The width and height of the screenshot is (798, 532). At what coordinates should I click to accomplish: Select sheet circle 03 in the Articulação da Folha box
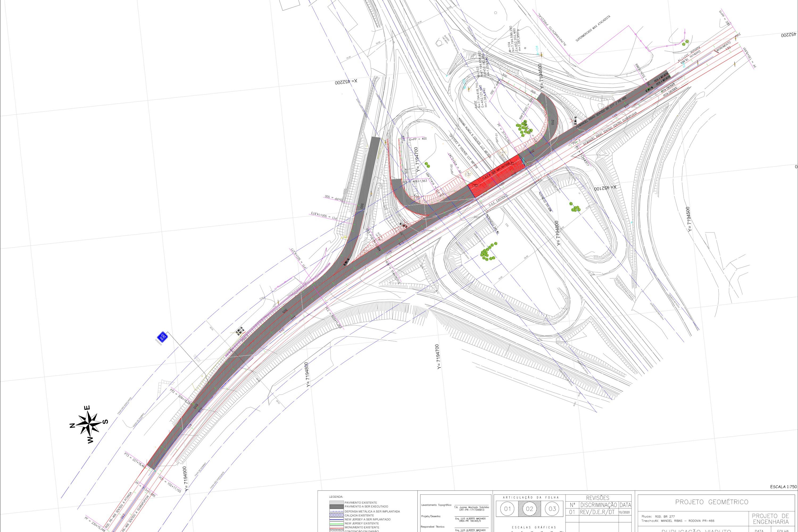click(552, 509)
